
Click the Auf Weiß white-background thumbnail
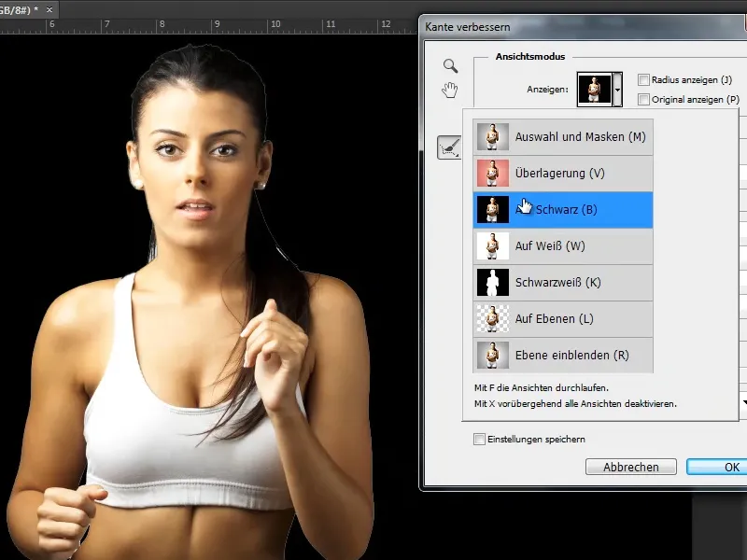point(493,246)
